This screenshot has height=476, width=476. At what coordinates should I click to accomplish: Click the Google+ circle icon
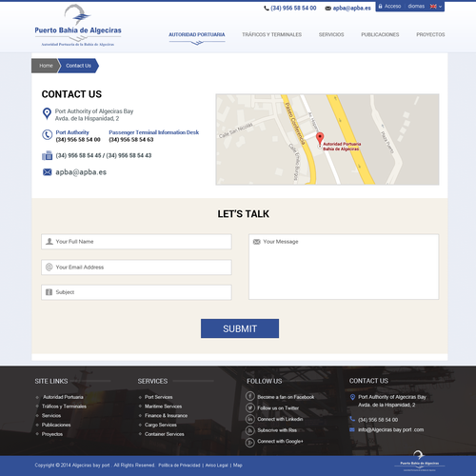(x=250, y=442)
